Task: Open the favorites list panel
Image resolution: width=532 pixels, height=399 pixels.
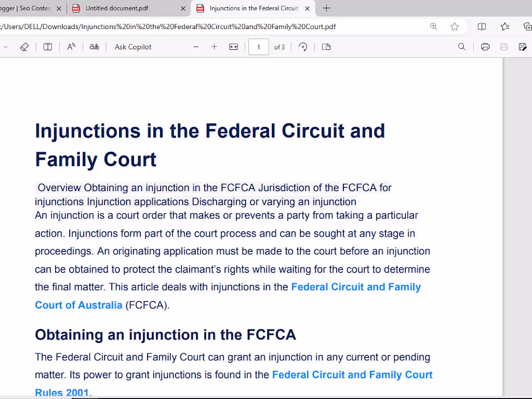Action: coord(505,27)
